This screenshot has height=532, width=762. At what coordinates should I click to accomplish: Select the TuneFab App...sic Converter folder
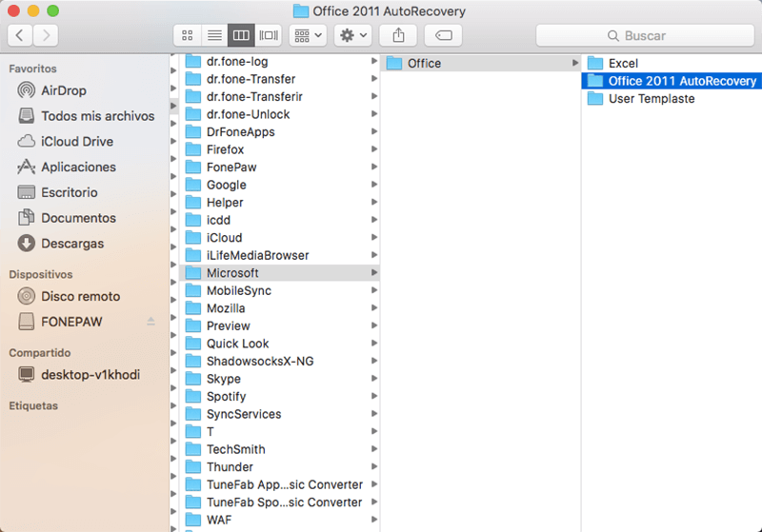point(279,484)
